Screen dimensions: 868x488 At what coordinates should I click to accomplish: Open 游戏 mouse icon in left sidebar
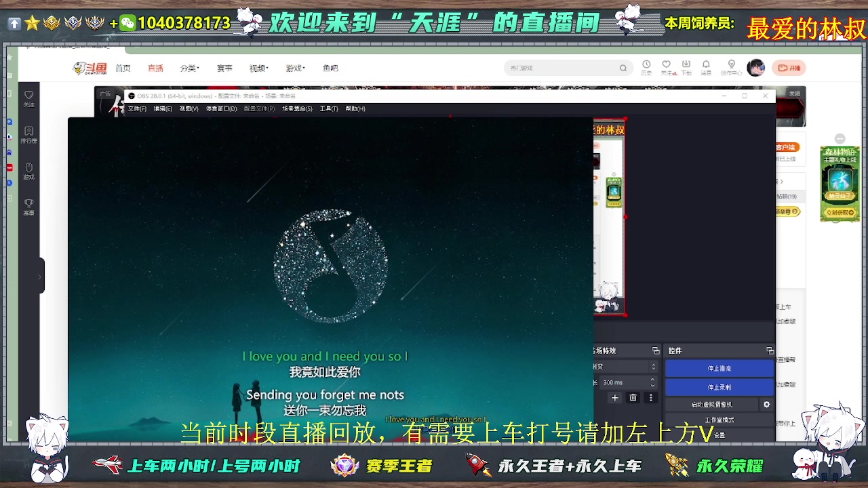pyautogui.click(x=28, y=171)
